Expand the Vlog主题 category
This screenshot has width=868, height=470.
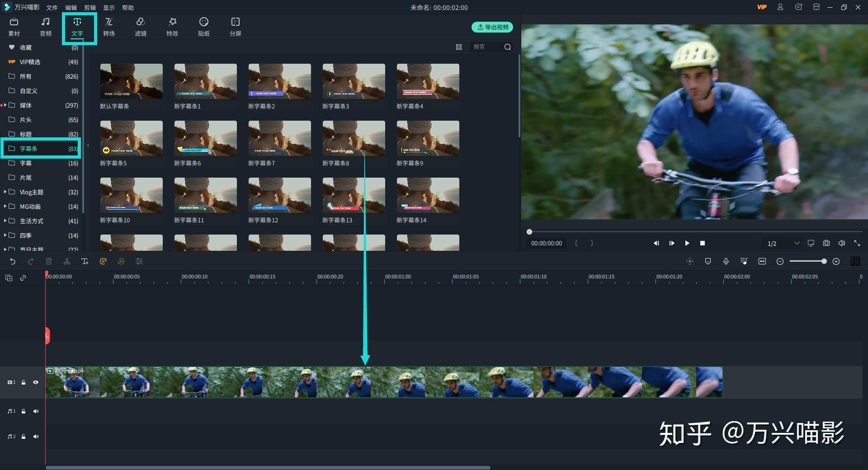pos(5,192)
